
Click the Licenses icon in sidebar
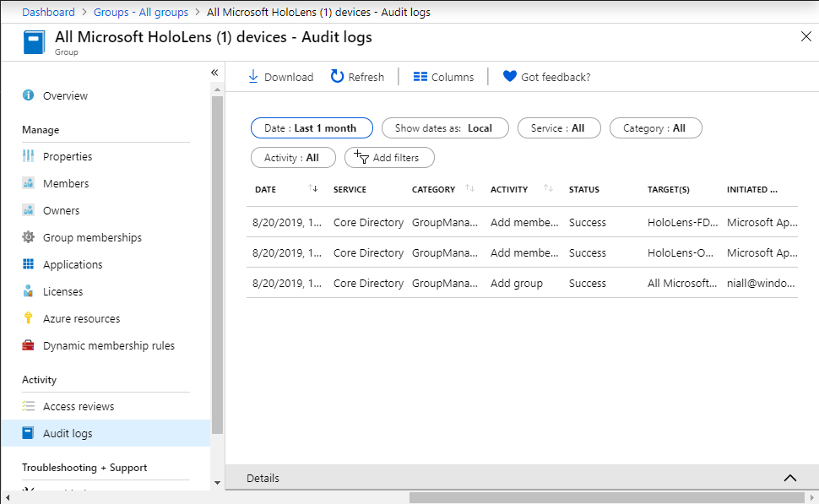click(x=28, y=291)
